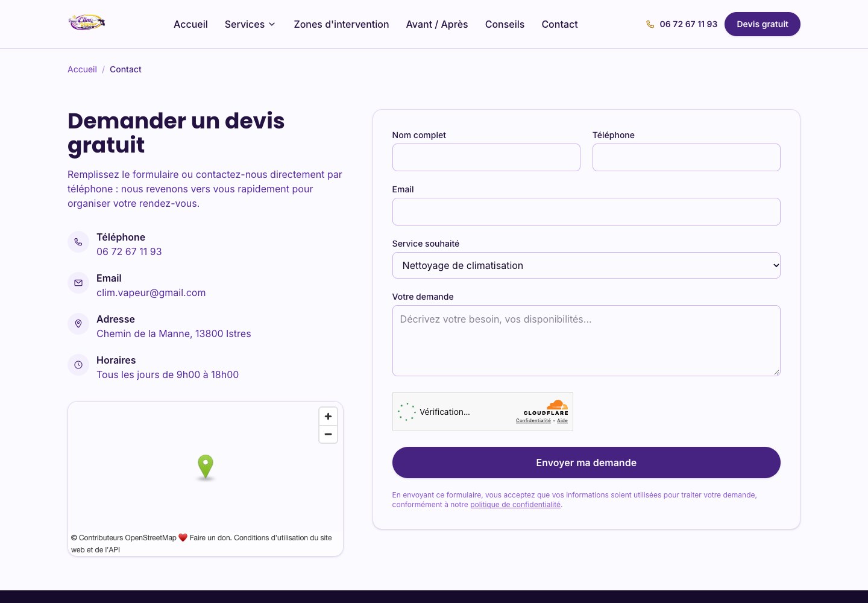
Task: Click the Cloudflare logo in verification widget
Action: (x=546, y=408)
